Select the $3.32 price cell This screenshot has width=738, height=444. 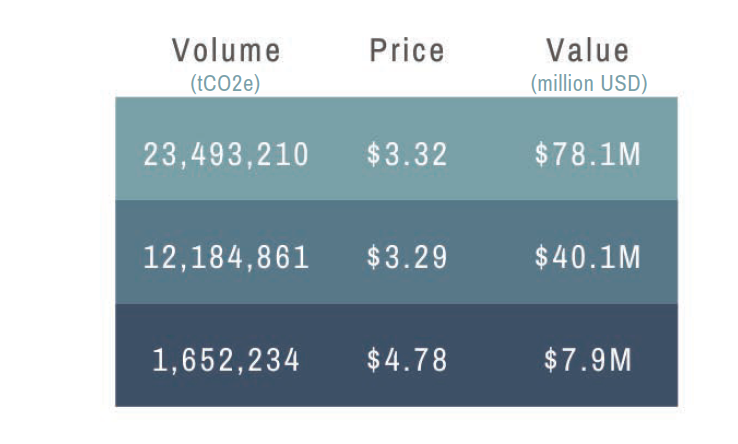click(407, 155)
